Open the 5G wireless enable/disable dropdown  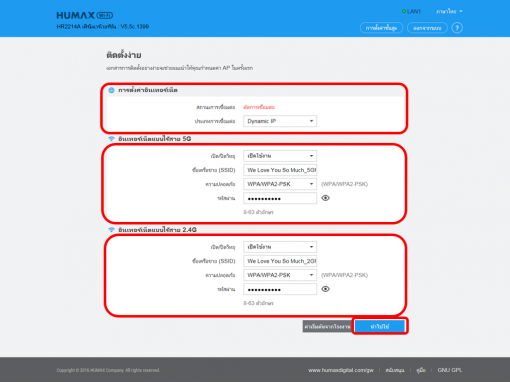click(x=280, y=156)
